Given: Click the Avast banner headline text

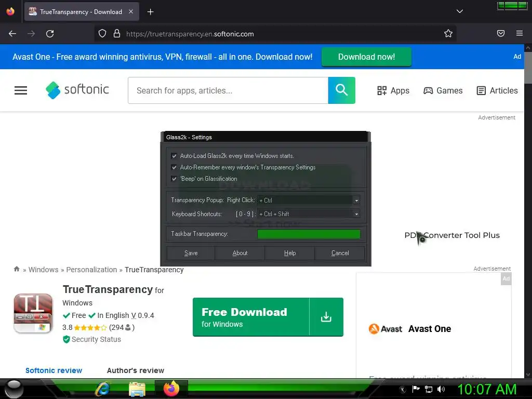Looking at the screenshot, I should (162, 57).
